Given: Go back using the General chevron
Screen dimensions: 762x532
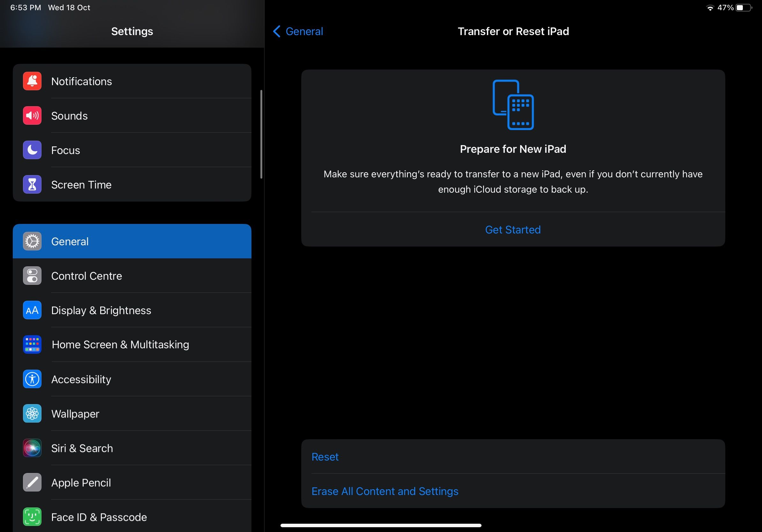Looking at the screenshot, I should click(x=277, y=32).
